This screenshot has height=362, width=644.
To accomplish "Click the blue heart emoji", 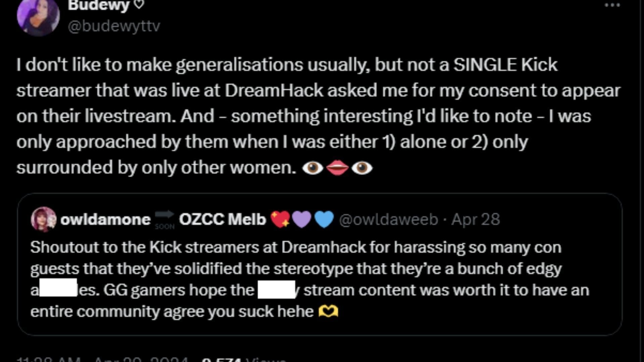I will (x=324, y=220).
